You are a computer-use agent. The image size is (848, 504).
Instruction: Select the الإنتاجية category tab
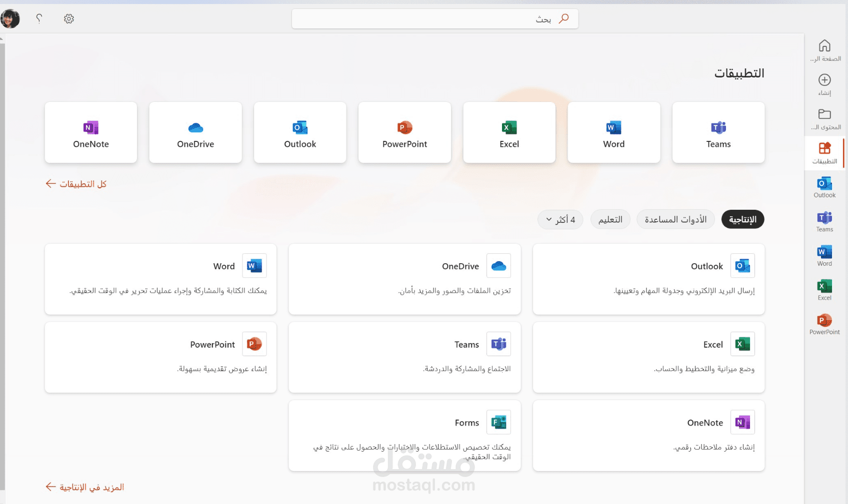[x=742, y=220]
